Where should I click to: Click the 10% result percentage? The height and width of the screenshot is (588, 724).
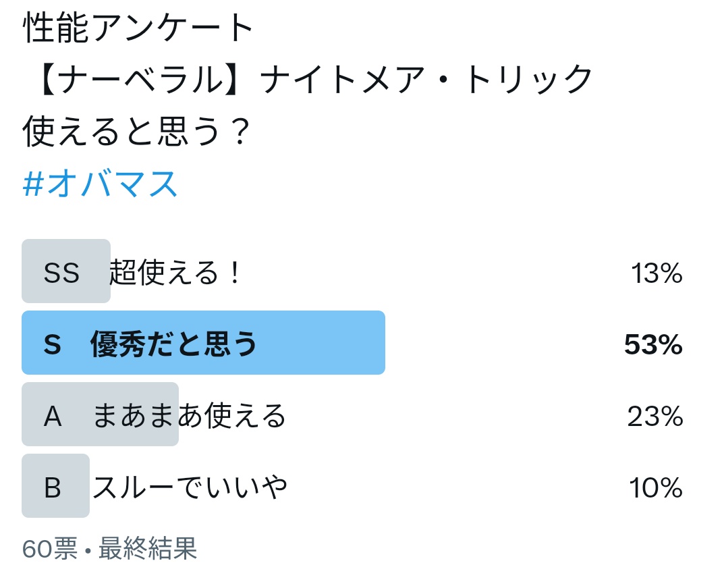(656, 488)
